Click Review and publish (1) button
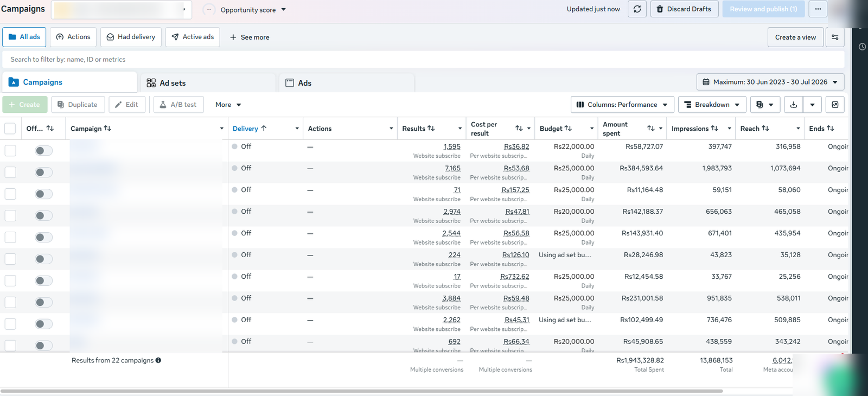The image size is (868, 396). (x=763, y=9)
